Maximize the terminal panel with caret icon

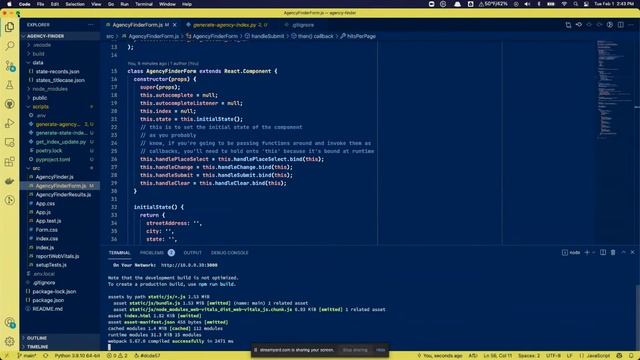click(x=623, y=253)
